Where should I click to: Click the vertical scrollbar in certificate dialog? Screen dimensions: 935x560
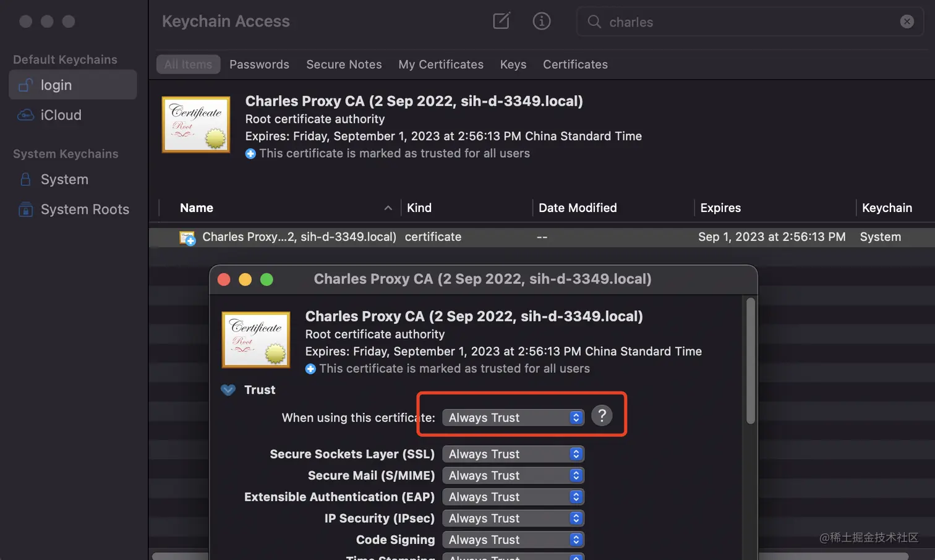point(750,362)
